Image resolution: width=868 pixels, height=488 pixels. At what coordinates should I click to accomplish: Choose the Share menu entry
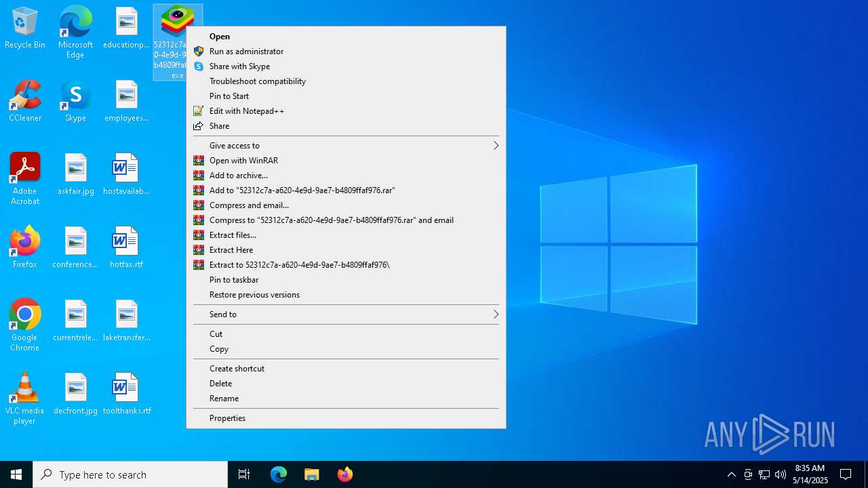(x=346, y=126)
